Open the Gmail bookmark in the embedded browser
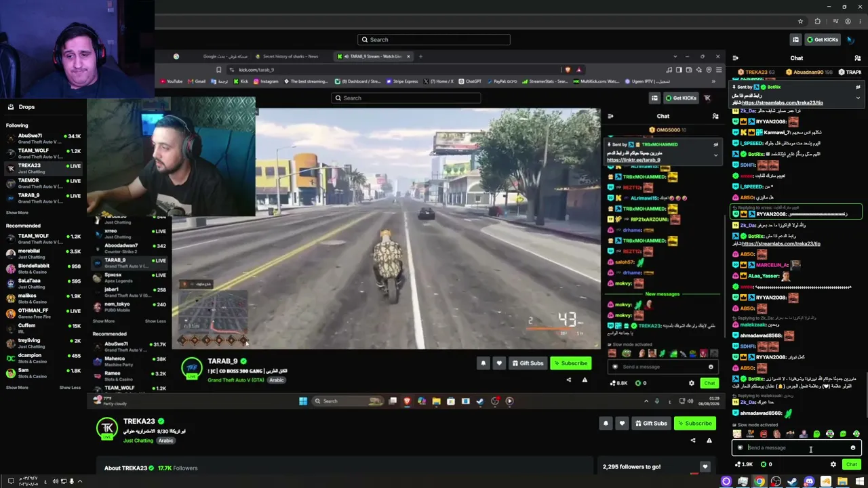868x488 pixels. click(197, 81)
